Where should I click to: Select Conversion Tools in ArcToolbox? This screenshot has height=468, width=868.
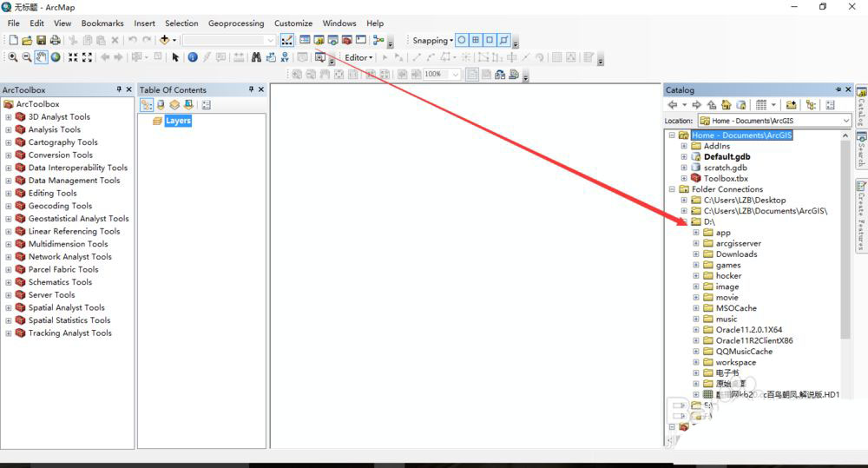[x=61, y=155]
